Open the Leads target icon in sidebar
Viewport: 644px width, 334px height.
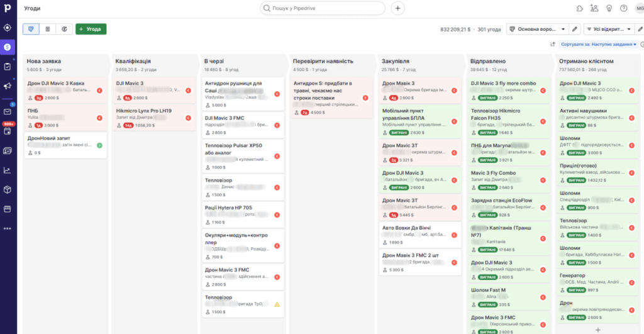click(x=8, y=28)
